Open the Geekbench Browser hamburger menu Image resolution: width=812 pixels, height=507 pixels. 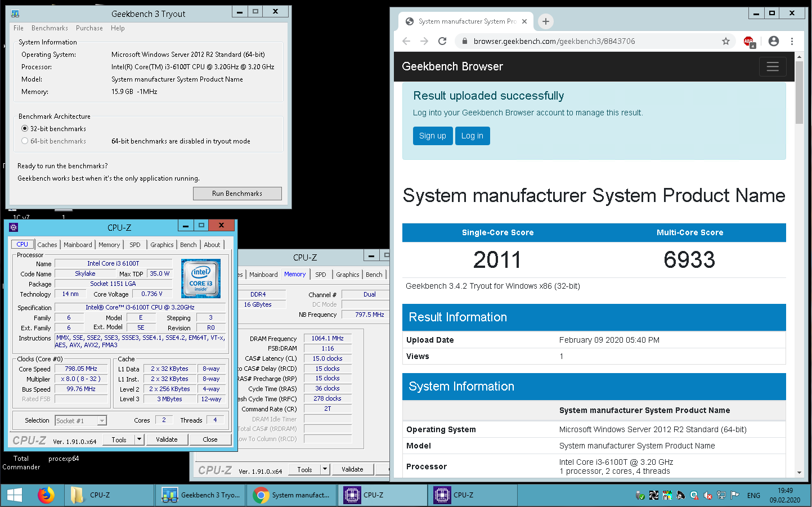pyautogui.click(x=773, y=66)
